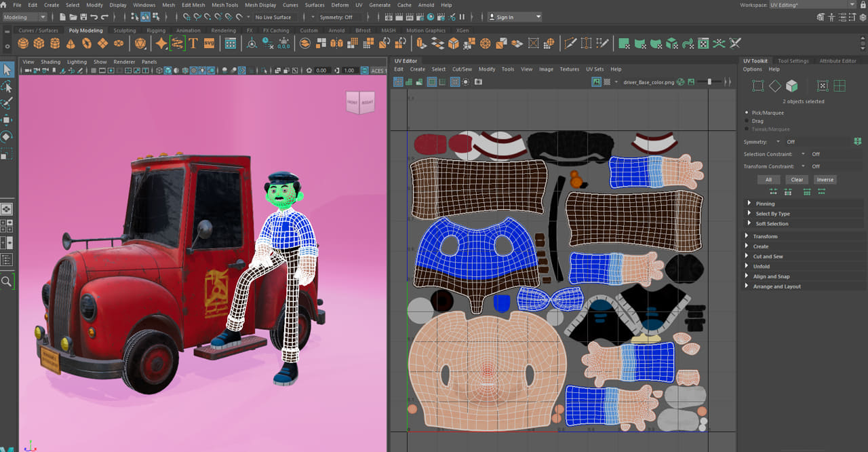Click the shaded cube icon in UV Toolkit
Screen dimensions: 868x452
coord(791,86)
